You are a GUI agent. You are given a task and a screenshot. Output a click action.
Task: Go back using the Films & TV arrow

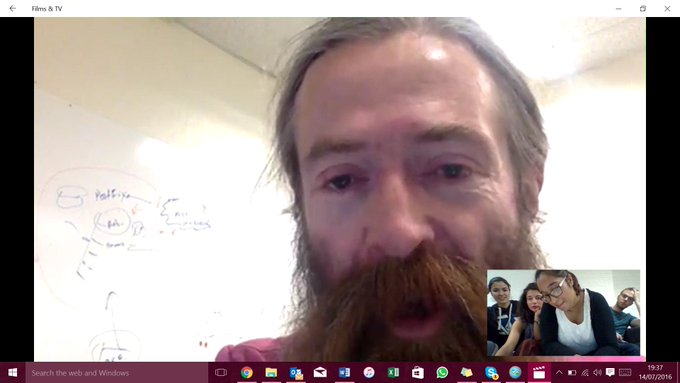click(x=13, y=8)
